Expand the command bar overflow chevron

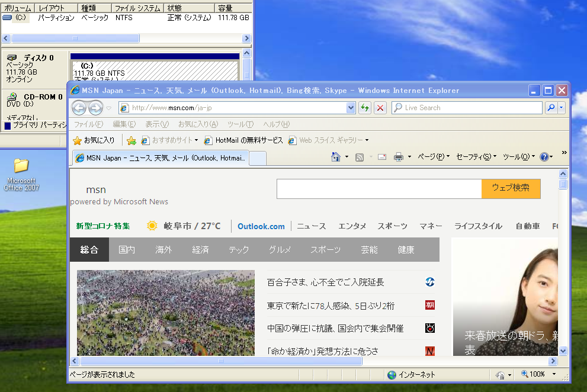pos(564,153)
